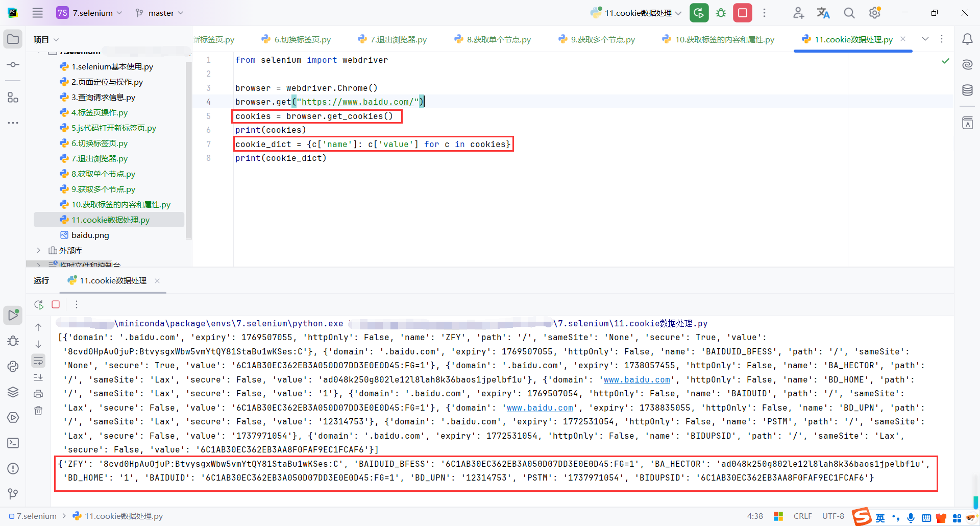980x526 pixels.
Task: Click the green inspection checkmark in editor
Action: click(945, 61)
